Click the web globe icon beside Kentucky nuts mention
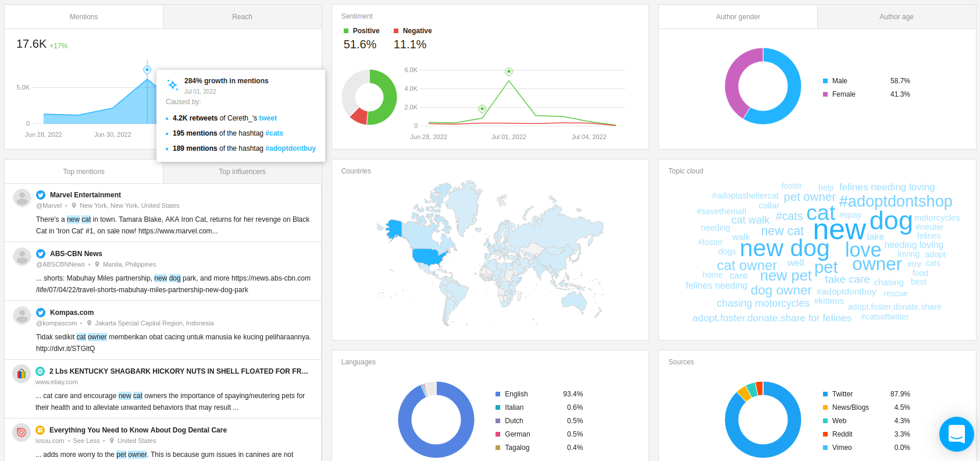 pyautogui.click(x=40, y=371)
